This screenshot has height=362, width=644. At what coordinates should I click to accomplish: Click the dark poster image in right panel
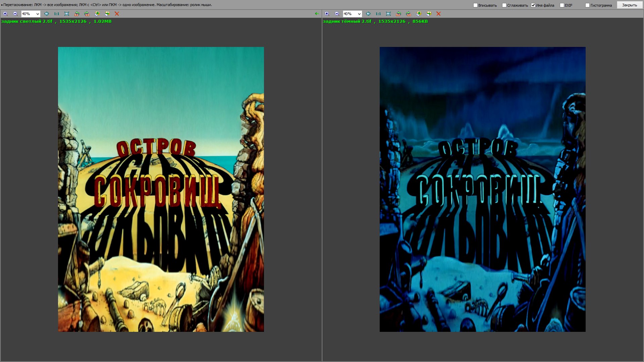click(483, 189)
